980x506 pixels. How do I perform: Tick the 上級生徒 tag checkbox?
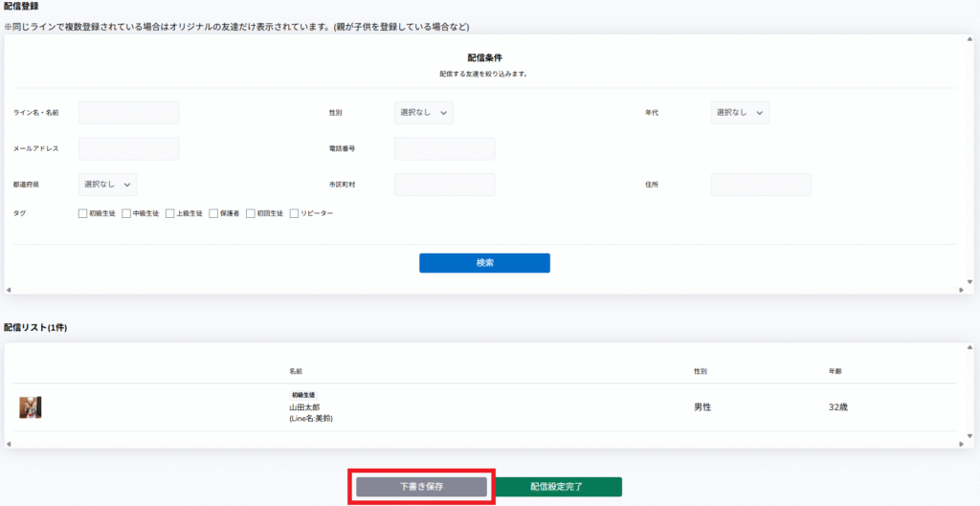[x=170, y=213]
